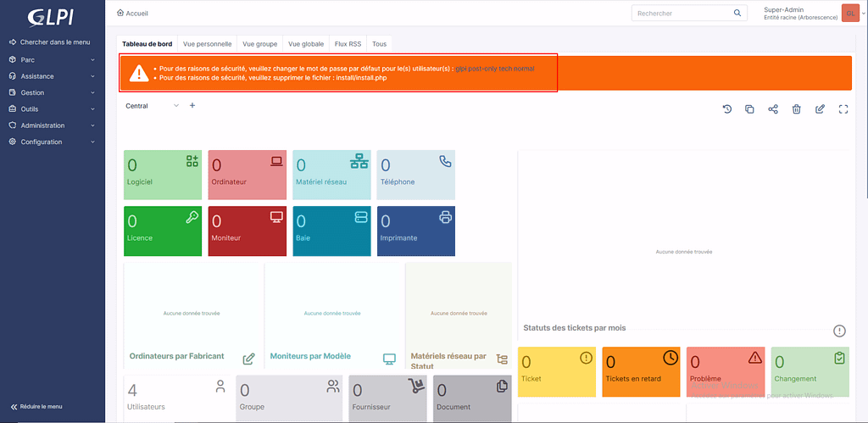Click the share dashboard icon
This screenshot has width=868, height=423.
pos(772,109)
